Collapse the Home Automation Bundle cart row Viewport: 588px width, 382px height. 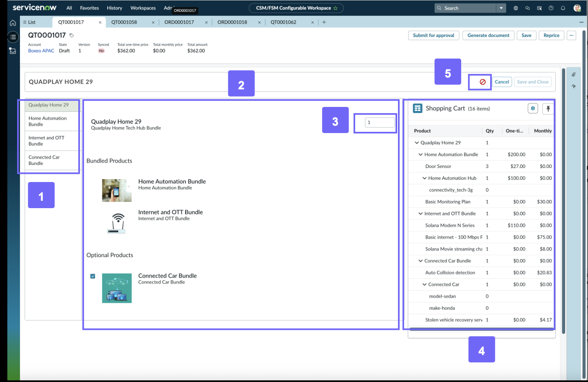pos(420,155)
